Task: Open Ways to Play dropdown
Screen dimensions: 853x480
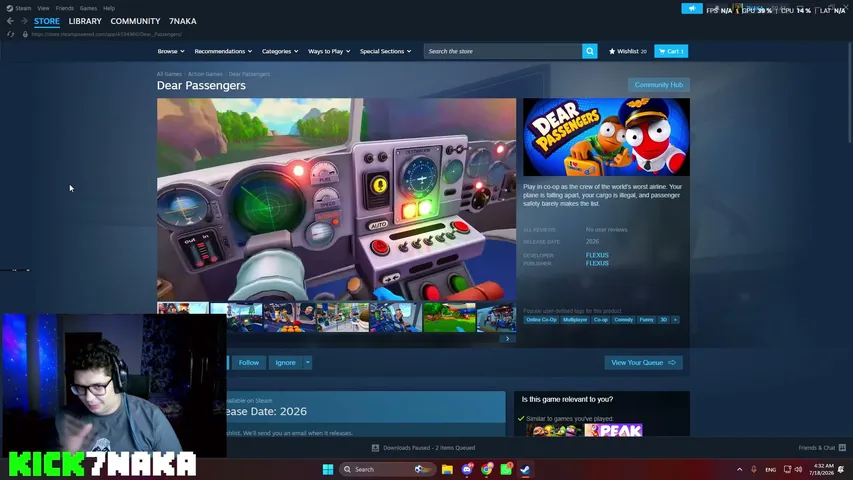Action: 329,51
